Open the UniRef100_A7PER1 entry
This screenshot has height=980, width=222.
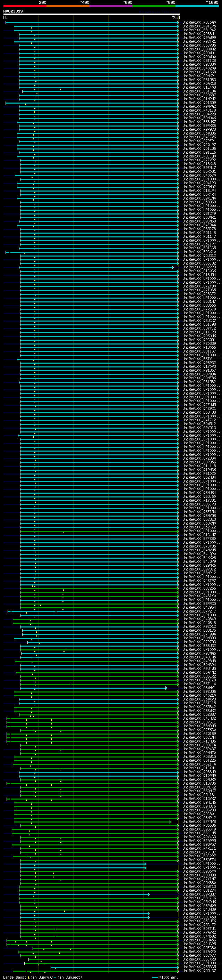pos(199,141)
